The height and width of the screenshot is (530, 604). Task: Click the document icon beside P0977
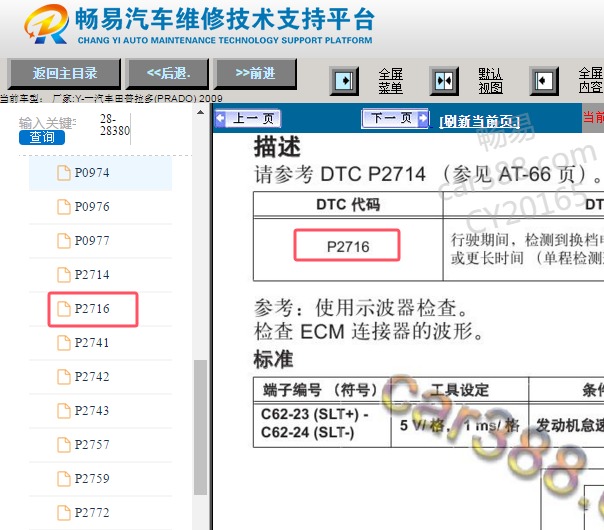pos(64,240)
